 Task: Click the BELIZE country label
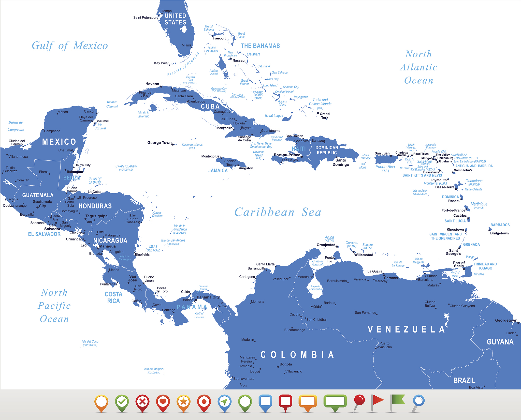click(72, 178)
